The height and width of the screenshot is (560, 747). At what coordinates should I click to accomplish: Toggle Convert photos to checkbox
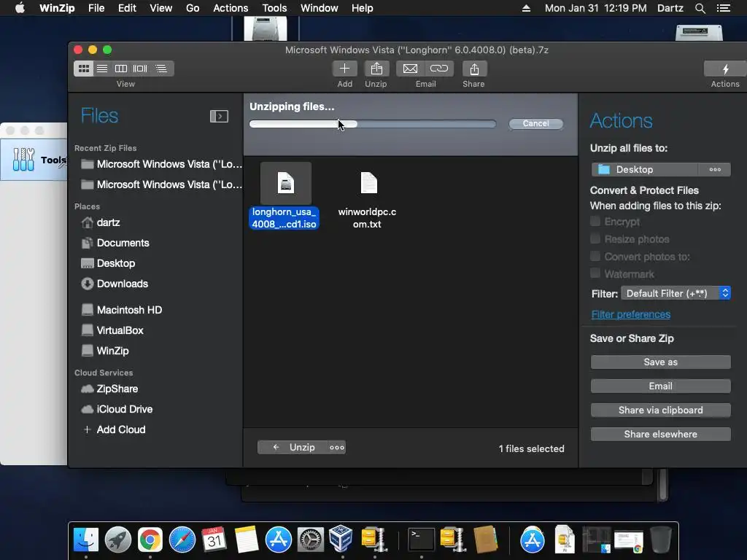595,257
